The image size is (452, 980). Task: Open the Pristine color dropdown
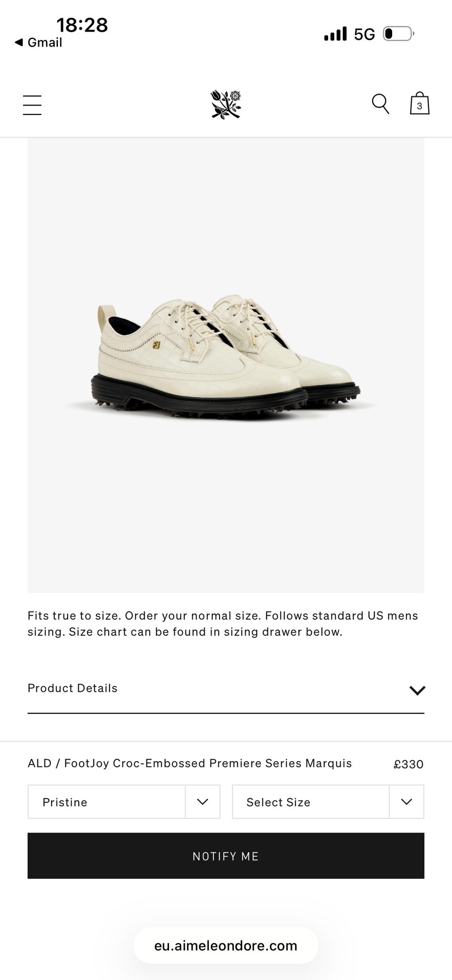click(x=124, y=802)
